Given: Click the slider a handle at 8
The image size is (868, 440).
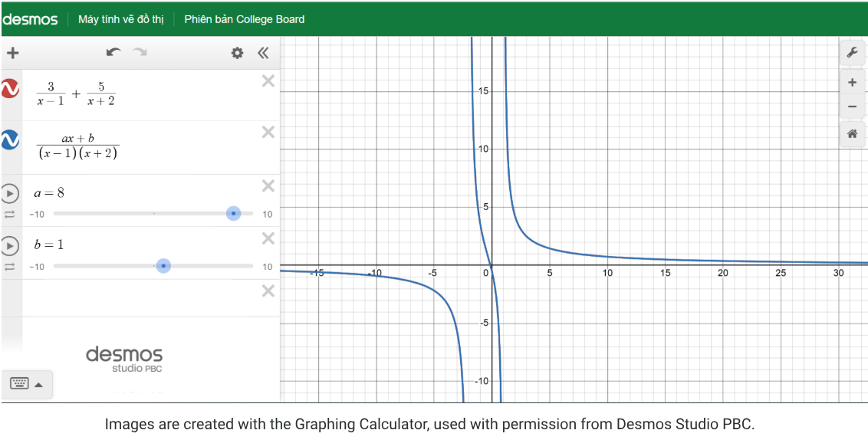Looking at the screenshot, I should click(234, 213).
